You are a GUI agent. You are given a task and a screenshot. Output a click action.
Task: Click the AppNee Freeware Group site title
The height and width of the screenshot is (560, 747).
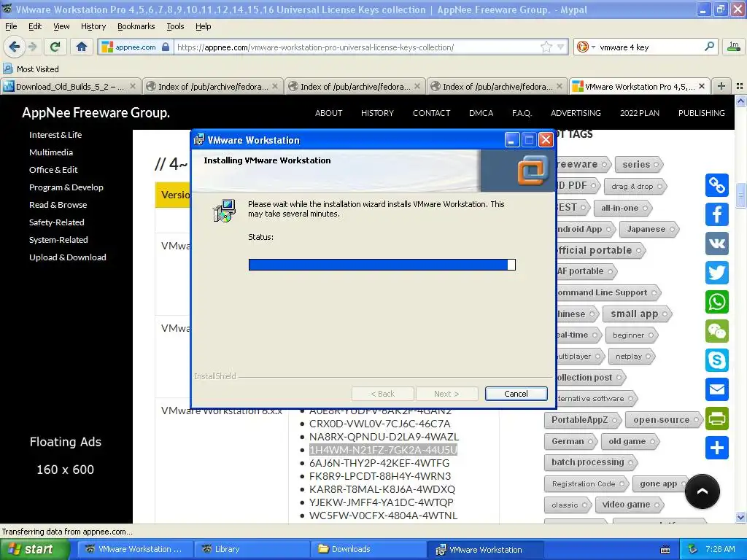click(x=96, y=112)
